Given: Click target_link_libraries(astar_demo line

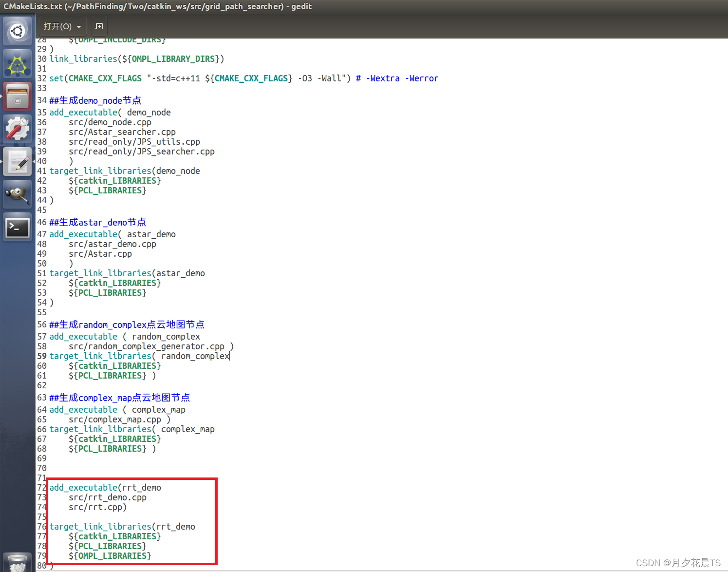Looking at the screenshot, I should (127, 273).
